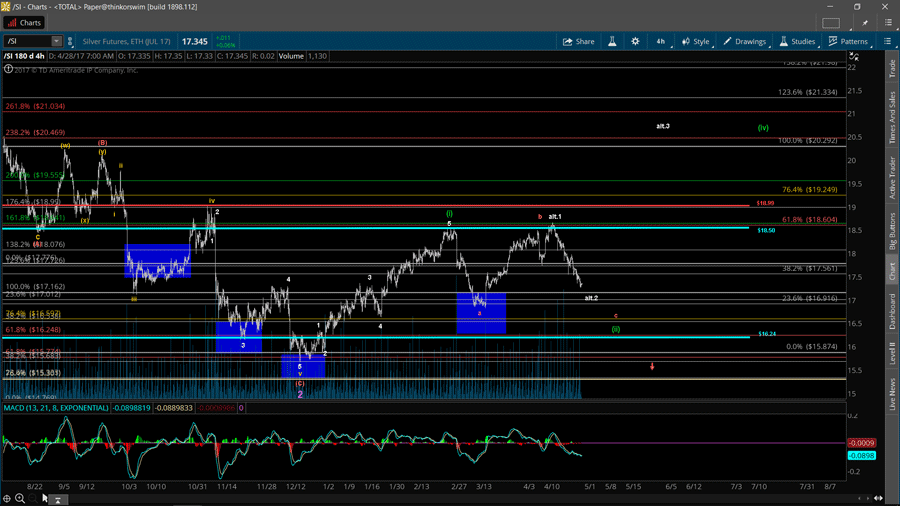Screen dimensions: 900x506
Task: Open the Drawings menu
Action: tap(744, 42)
